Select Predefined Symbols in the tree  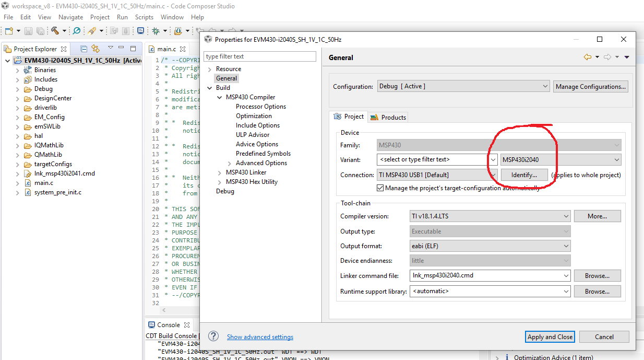tap(263, 154)
